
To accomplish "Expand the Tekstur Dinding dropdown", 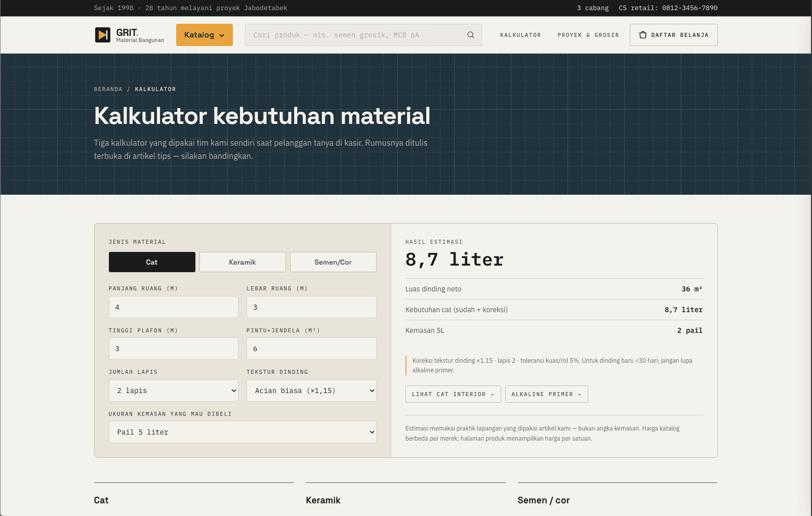I will point(311,391).
